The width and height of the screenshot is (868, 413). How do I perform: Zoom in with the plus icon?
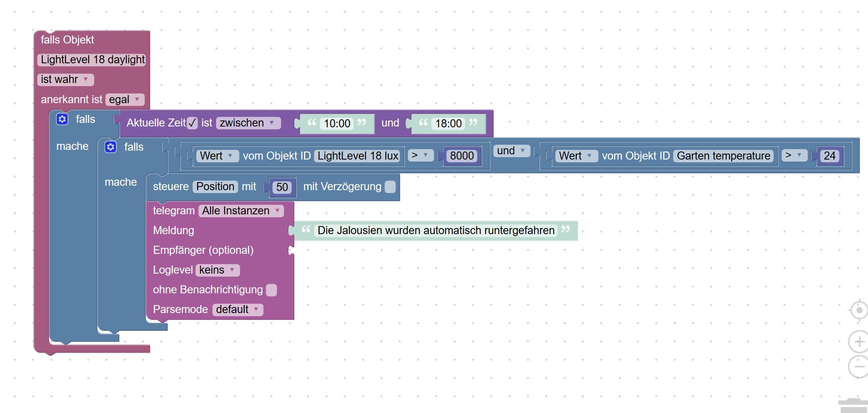pos(859,342)
